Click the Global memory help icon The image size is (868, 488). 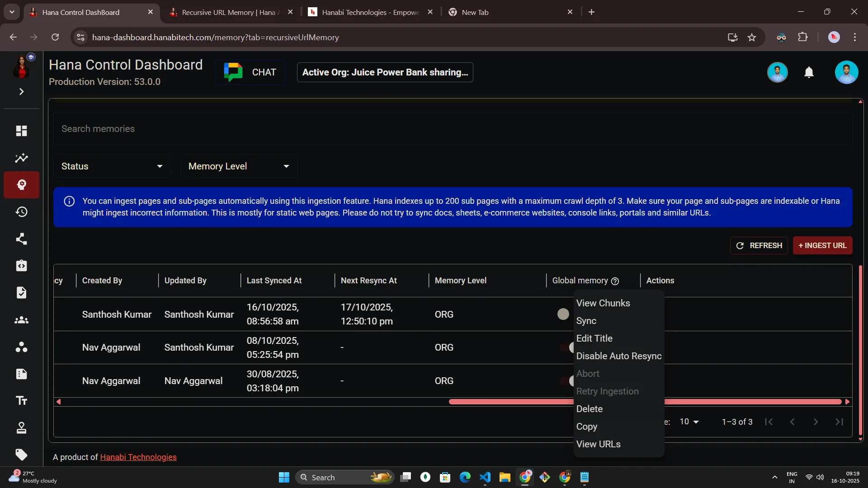pyautogui.click(x=615, y=281)
